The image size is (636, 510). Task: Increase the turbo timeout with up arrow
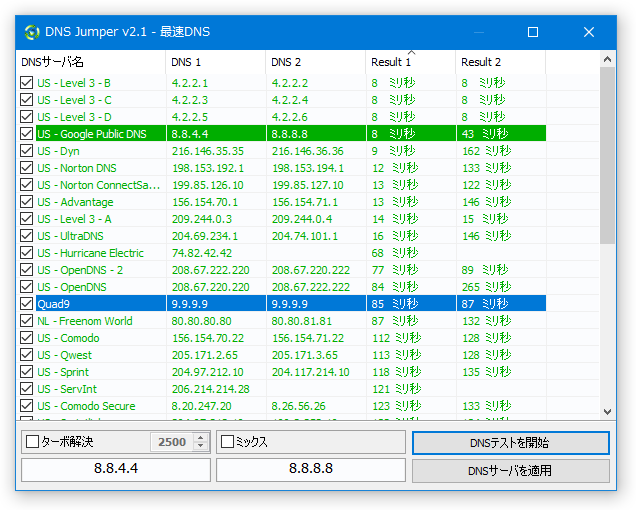[201, 437]
